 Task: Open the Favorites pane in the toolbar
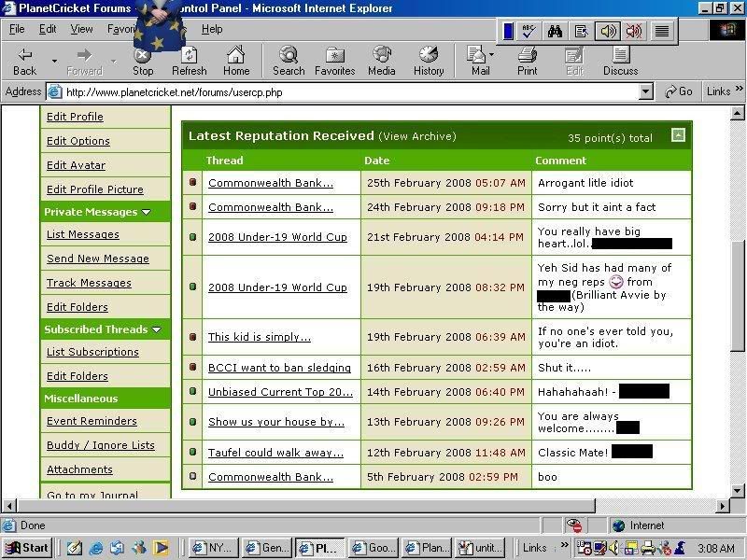(x=335, y=62)
